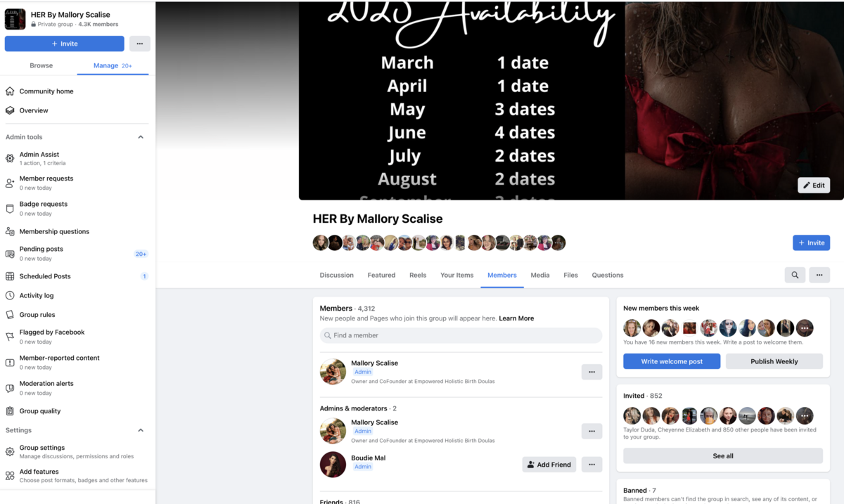Screen dimensions: 844x504
Task: Click the search magnifier beside group tabs
Action: tap(795, 275)
